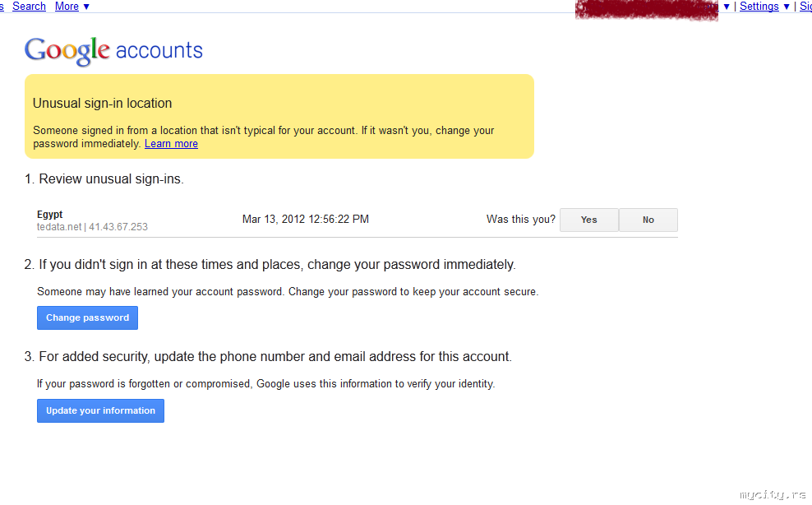Click the redacted account email at top
The width and height of the screenshot is (812, 505).
646,10
